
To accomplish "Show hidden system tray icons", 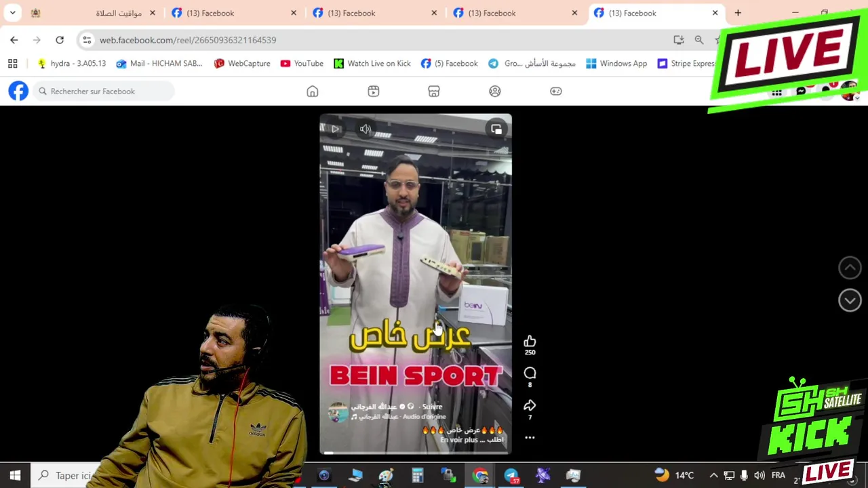I will (713, 476).
